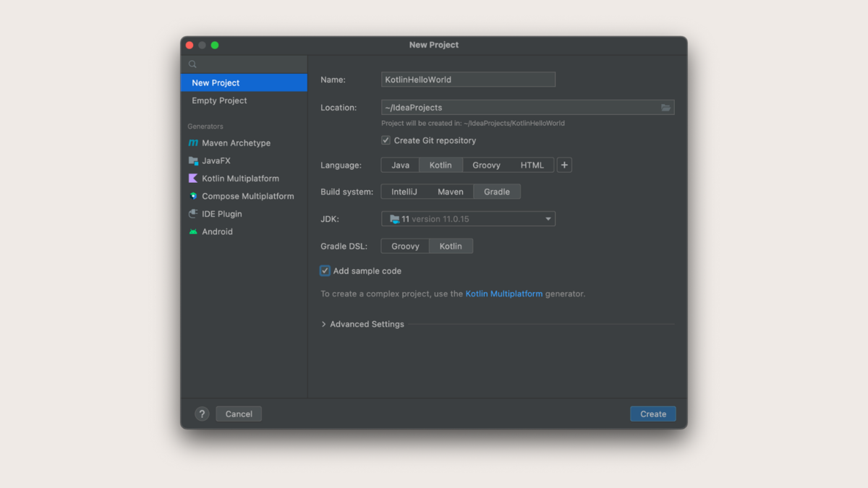Click 'Project will be created in' hint
Screen dimensions: 868x488
coord(473,123)
